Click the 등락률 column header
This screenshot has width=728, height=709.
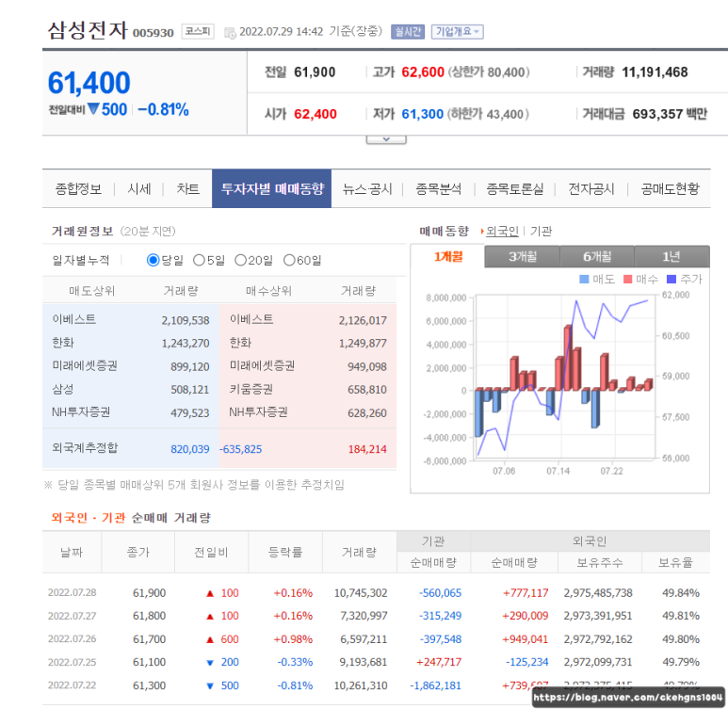click(285, 552)
